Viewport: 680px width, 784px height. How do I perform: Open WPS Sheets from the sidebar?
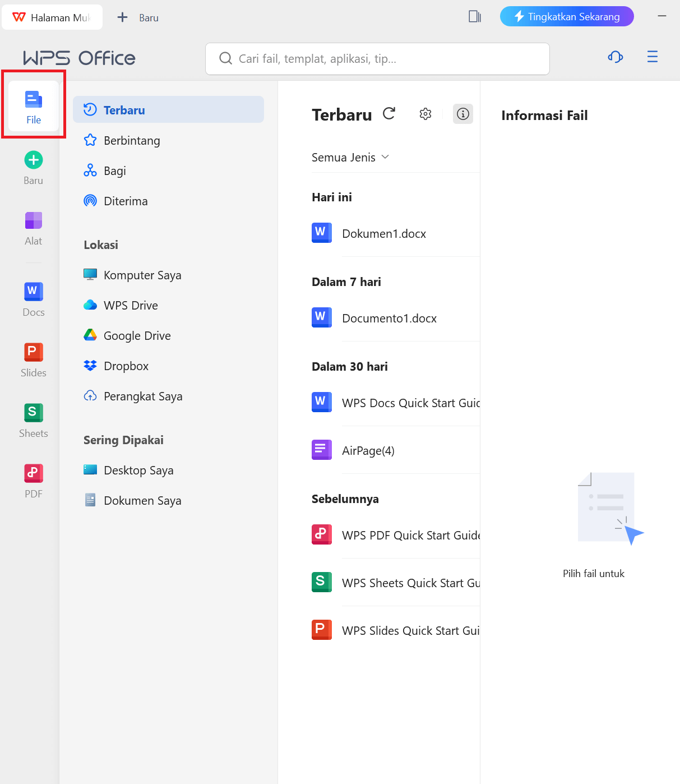(33, 418)
